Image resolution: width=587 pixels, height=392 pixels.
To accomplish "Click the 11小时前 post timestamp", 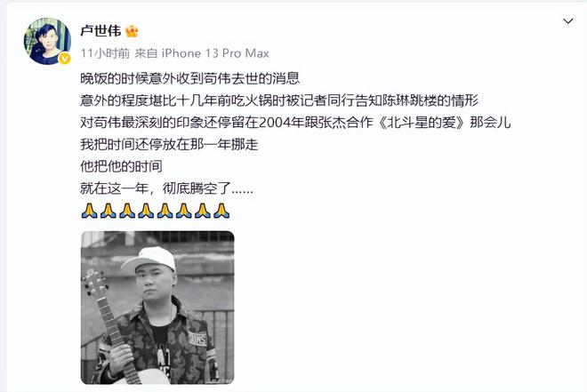I will pyautogui.click(x=105, y=53).
